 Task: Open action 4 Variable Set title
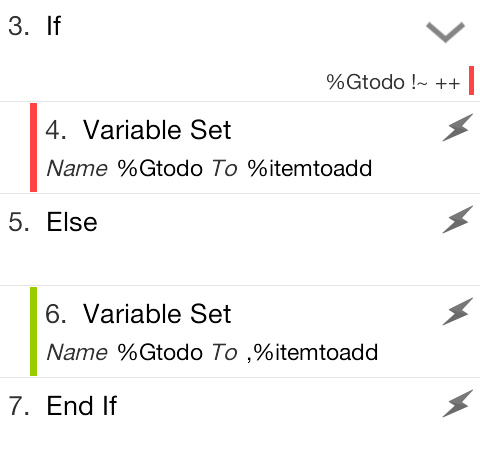[157, 130]
